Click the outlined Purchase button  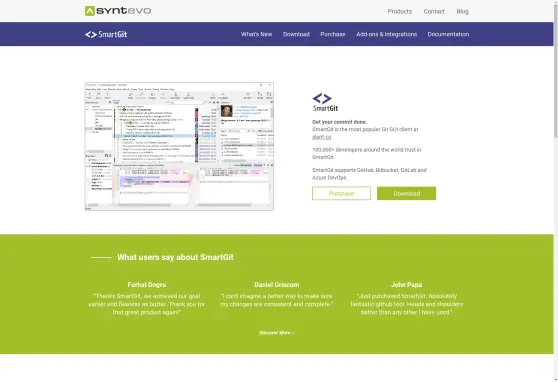point(341,193)
